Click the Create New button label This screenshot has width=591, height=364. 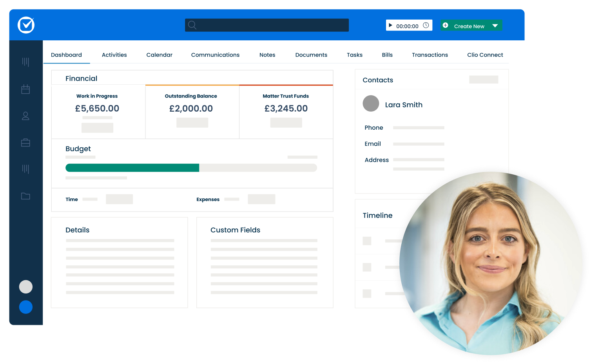point(469,26)
